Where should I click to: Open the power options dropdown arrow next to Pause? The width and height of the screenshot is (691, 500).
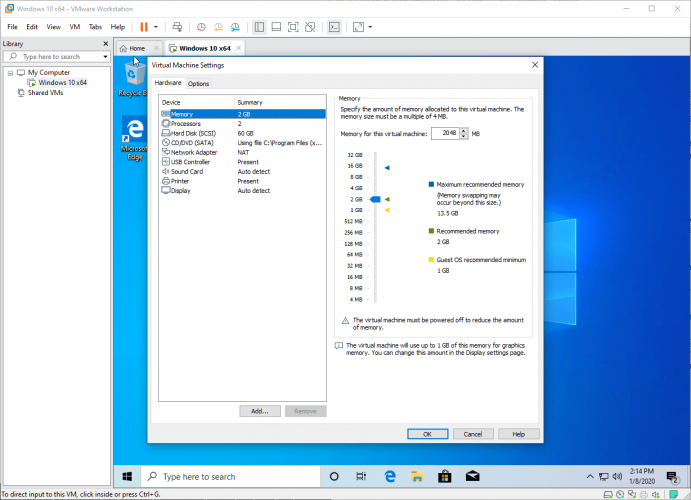[156, 27]
